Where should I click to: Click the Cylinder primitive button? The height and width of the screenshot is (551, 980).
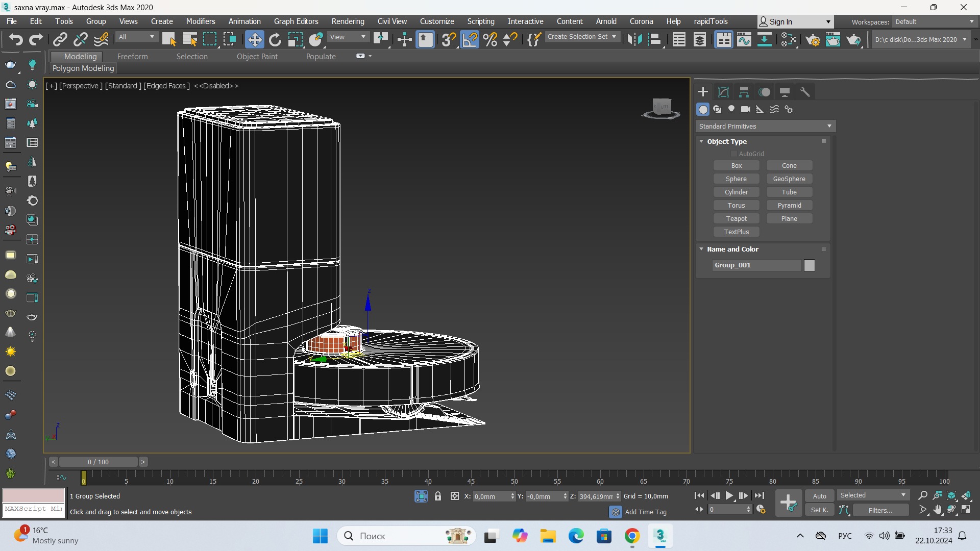736,192
